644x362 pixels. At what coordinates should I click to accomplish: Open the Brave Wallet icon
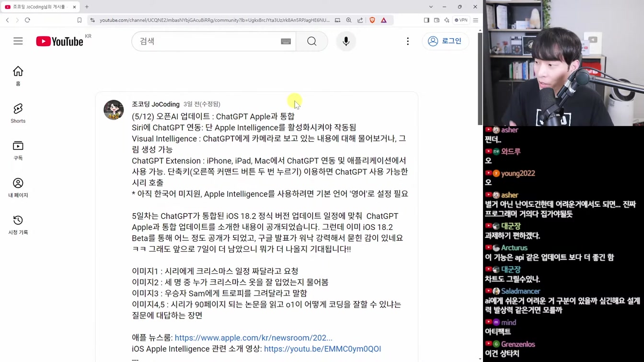437,20
